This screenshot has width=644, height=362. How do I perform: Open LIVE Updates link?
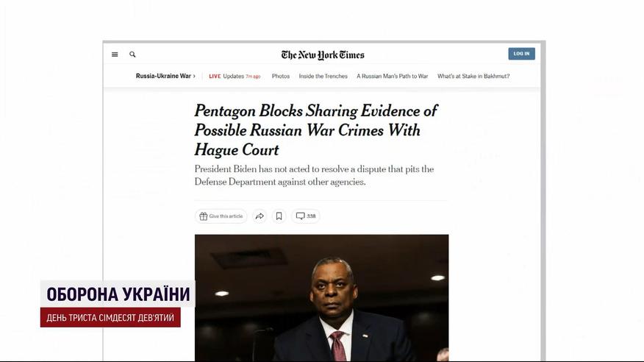coord(235,77)
